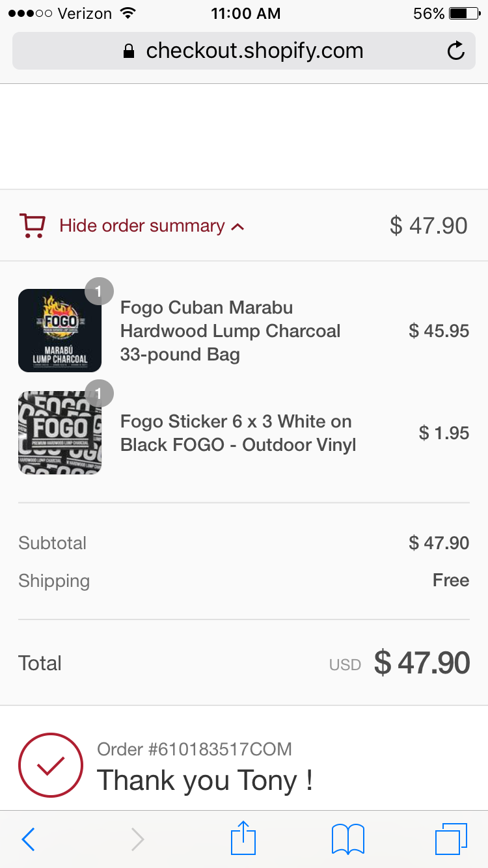Screen dimensions: 488x868
Task: Open the Share sheet icon
Action: click(243, 838)
